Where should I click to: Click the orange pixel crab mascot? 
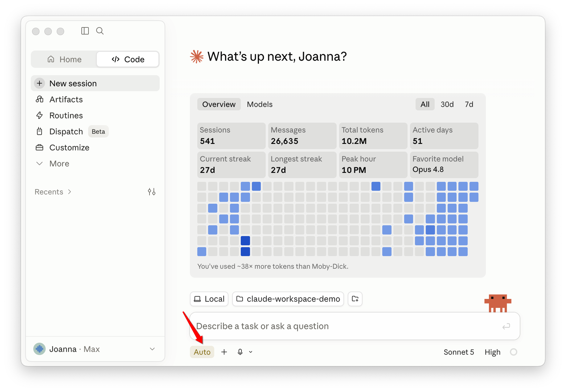pyautogui.click(x=498, y=303)
